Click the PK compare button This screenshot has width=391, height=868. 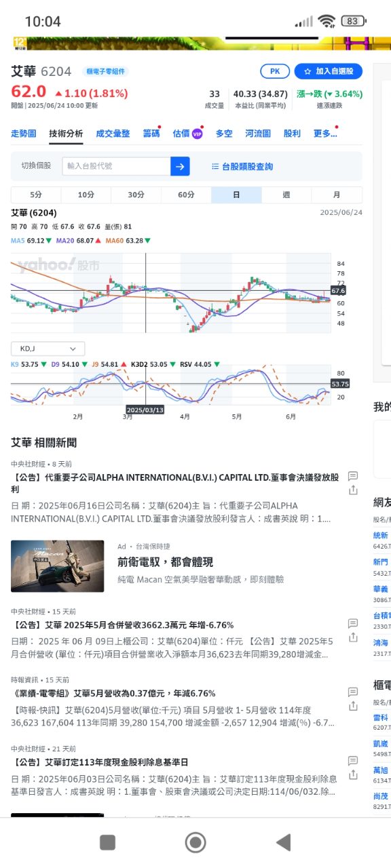coord(275,71)
